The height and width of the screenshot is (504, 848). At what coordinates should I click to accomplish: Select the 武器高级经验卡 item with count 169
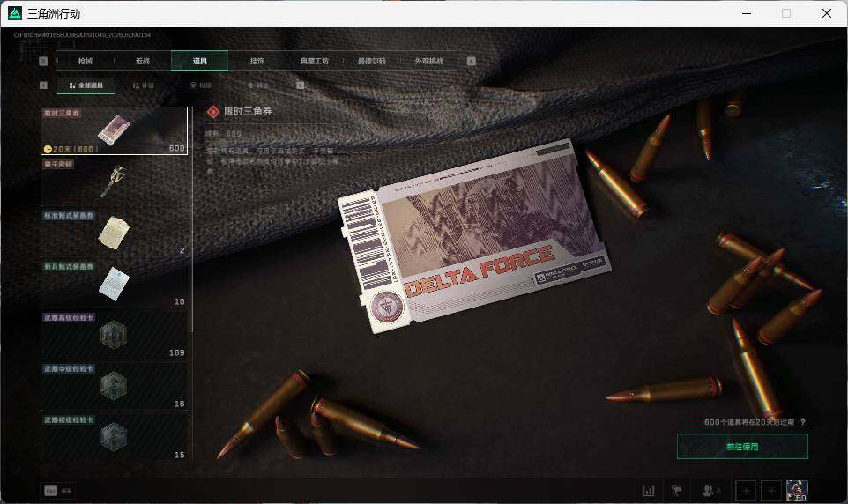click(114, 335)
